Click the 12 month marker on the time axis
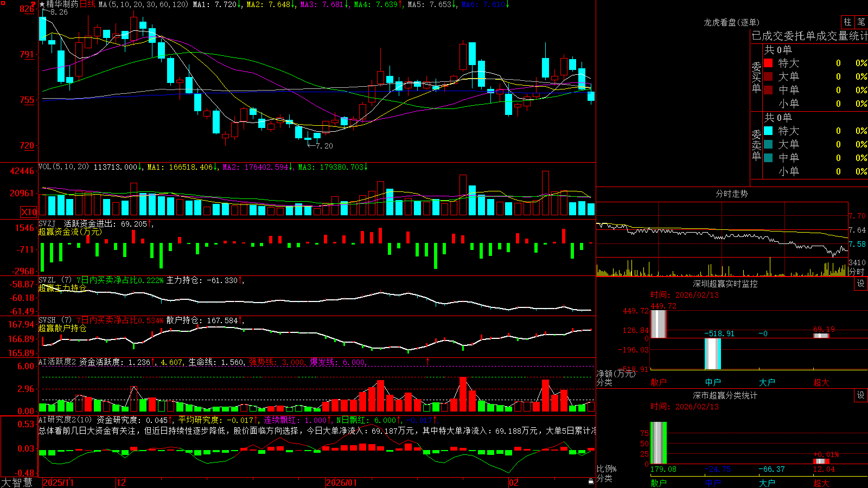The image size is (868, 488). pos(121,483)
